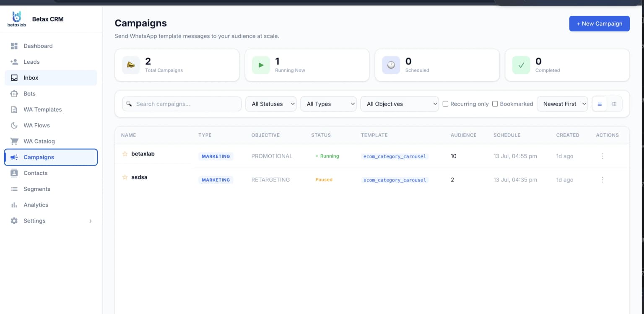Click the Running Now play icon
Viewport: 644px width, 314px height.
[x=261, y=65]
